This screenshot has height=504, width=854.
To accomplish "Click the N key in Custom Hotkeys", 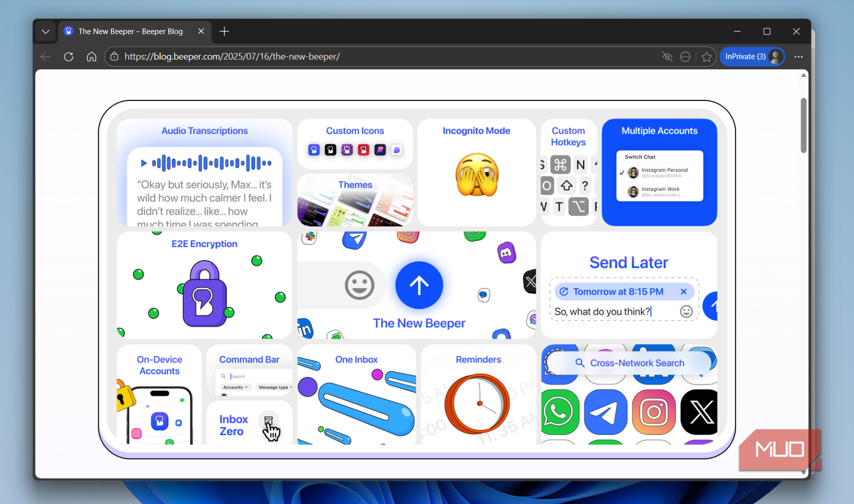I will (581, 165).
